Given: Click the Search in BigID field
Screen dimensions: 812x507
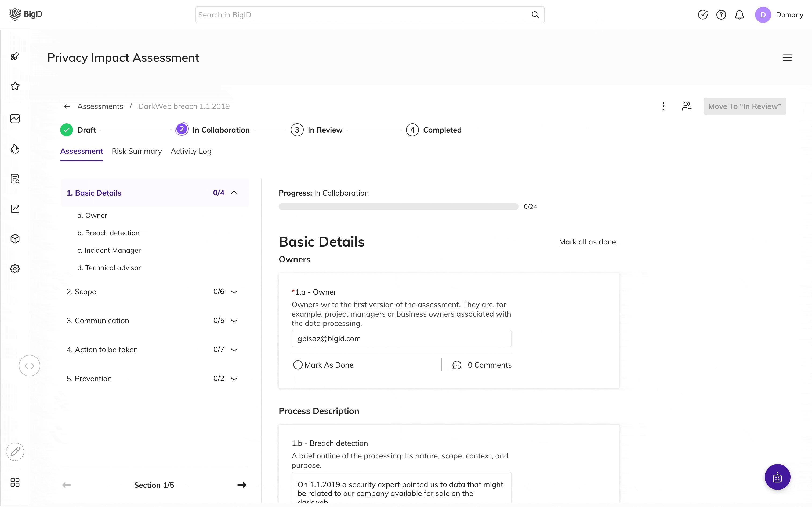Looking at the screenshot, I should click(370, 15).
